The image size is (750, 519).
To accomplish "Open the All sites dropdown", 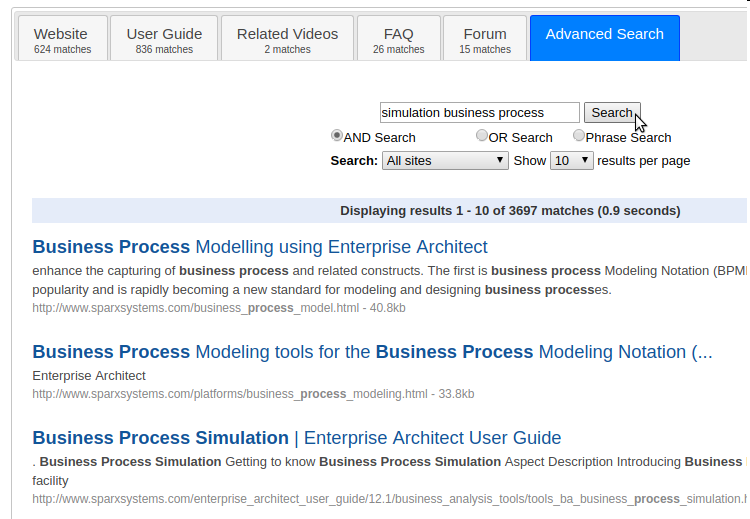I will [x=446, y=160].
